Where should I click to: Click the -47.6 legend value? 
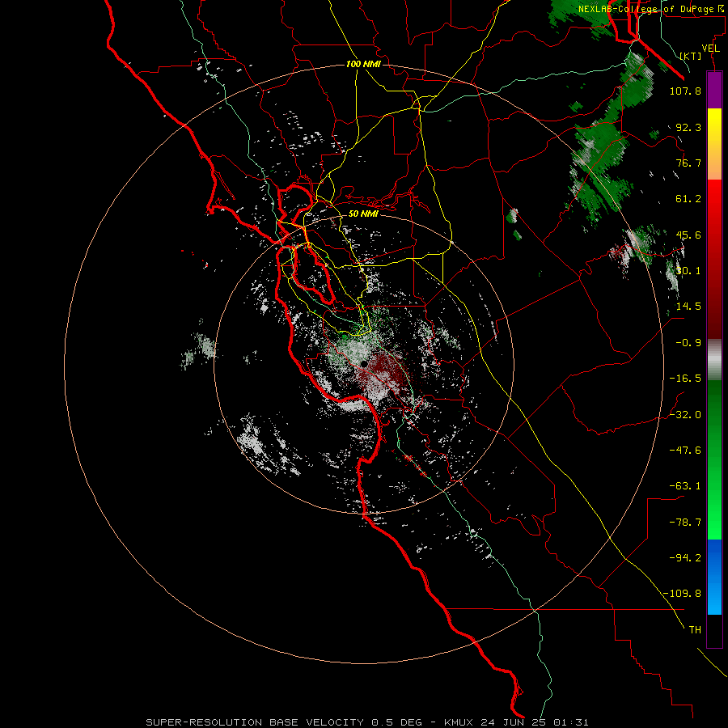[685, 451]
